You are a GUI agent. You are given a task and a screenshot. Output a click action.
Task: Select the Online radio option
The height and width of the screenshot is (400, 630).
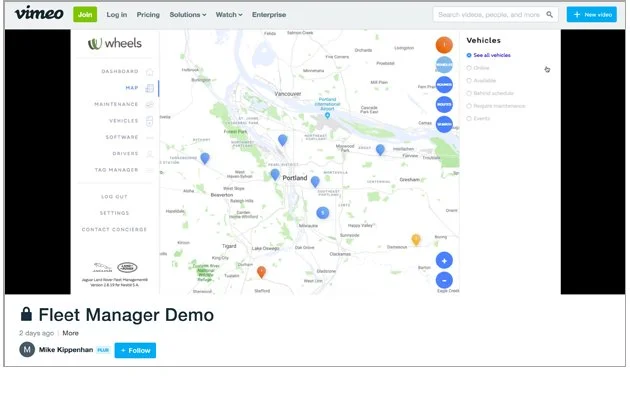click(x=468, y=68)
